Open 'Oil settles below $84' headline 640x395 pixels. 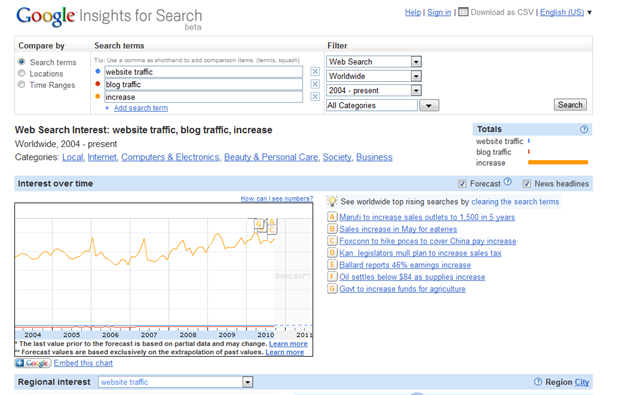point(412,277)
